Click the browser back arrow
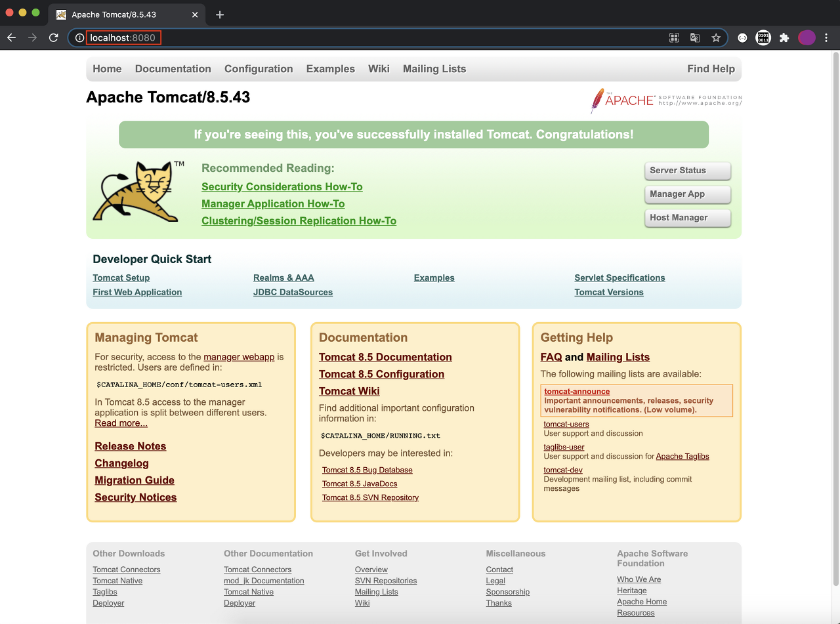 [11, 38]
